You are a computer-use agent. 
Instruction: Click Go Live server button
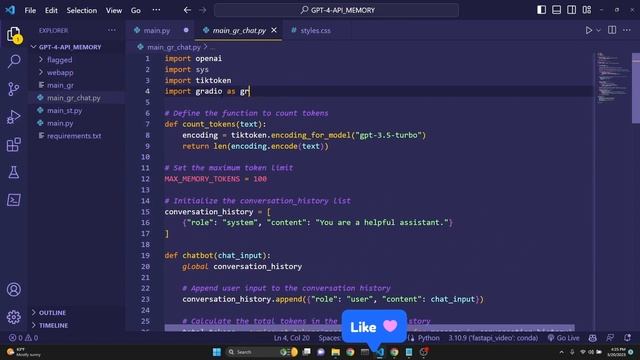(x=564, y=338)
